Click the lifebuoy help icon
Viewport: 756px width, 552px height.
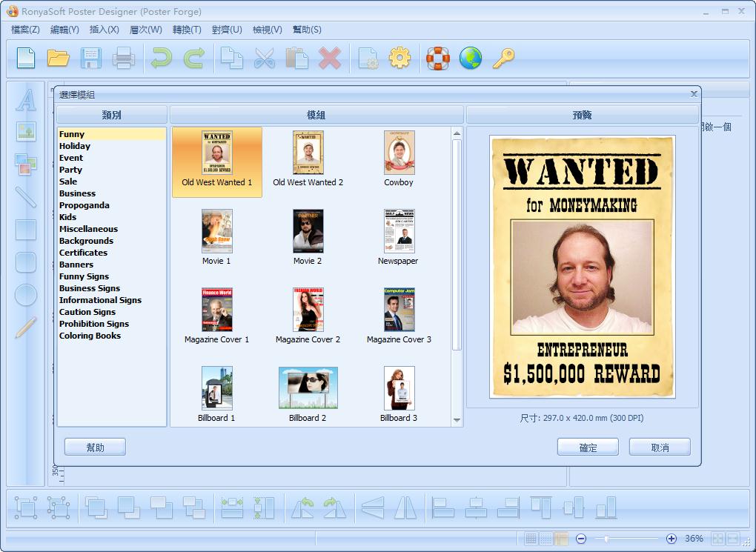437,58
